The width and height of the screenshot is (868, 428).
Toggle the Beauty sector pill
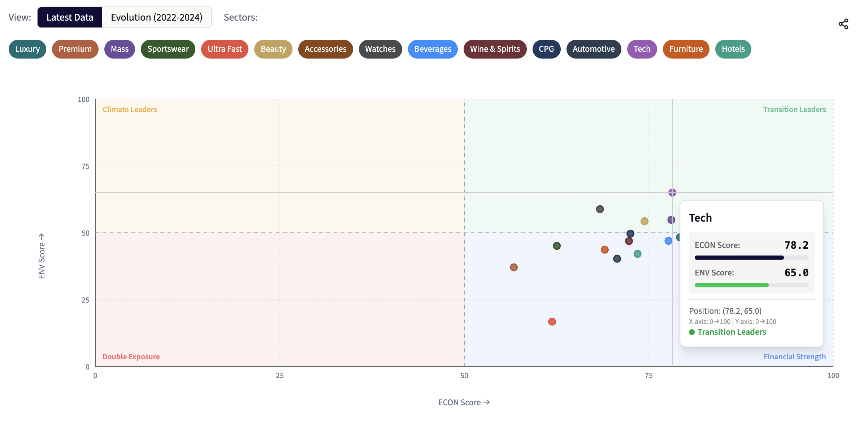coord(273,49)
